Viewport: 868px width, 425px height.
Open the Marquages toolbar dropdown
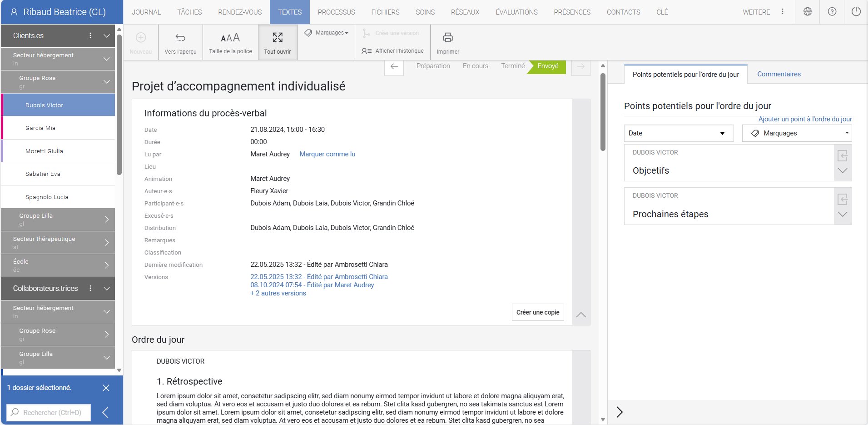327,33
